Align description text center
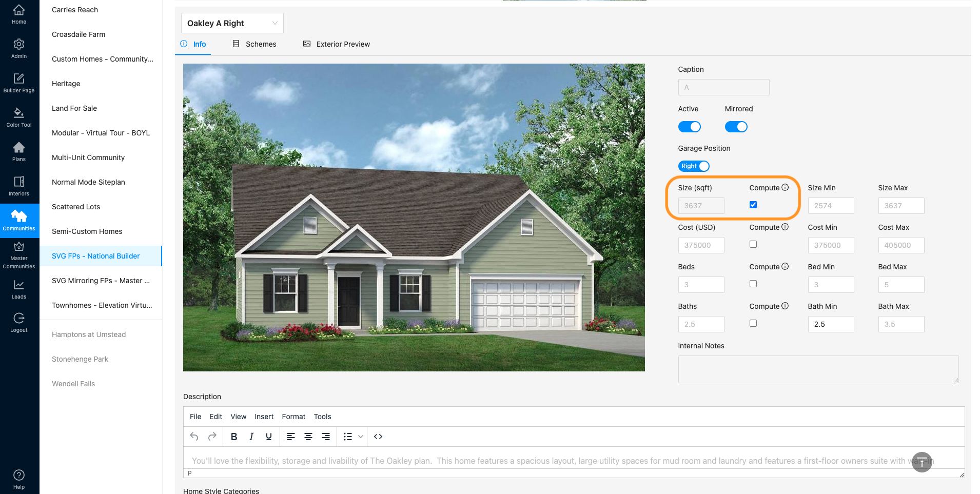The height and width of the screenshot is (494, 980). point(308,437)
